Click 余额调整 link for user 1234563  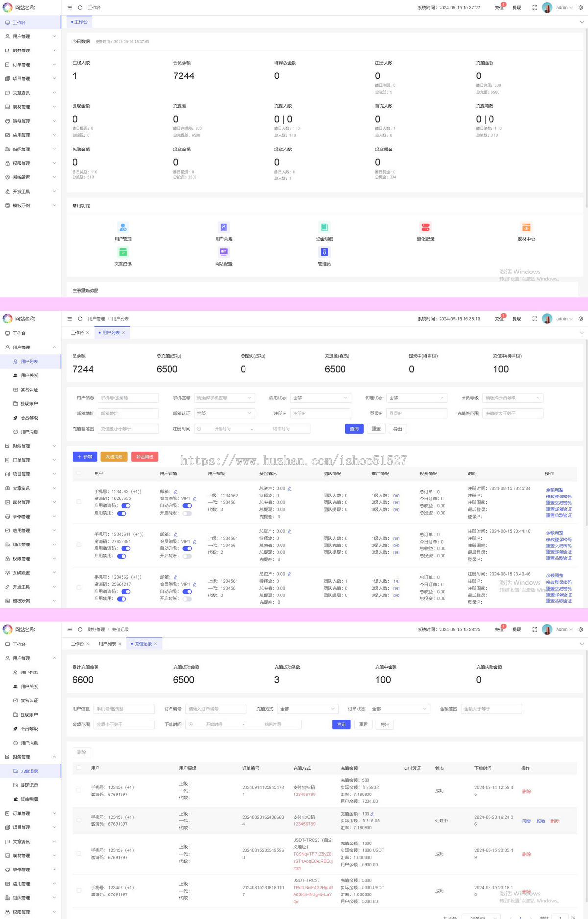pyautogui.click(x=555, y=490)
